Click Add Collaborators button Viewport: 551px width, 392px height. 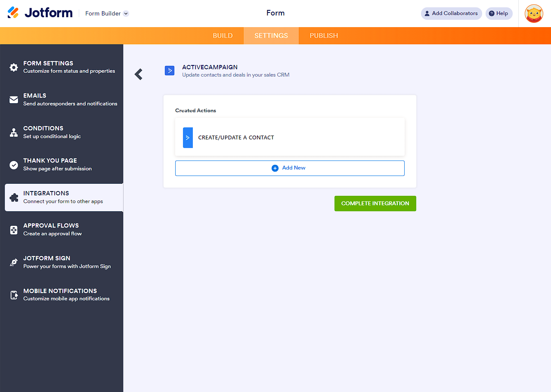coord(451,13)
